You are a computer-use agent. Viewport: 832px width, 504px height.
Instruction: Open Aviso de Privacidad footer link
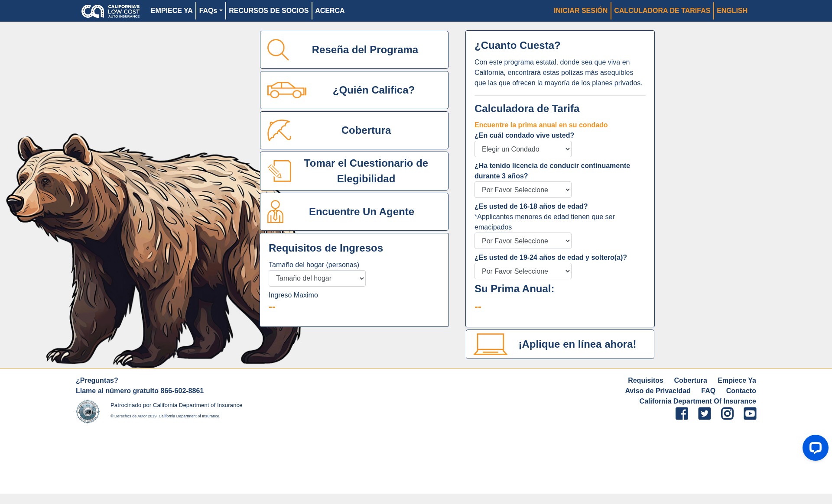pos(657,391)
